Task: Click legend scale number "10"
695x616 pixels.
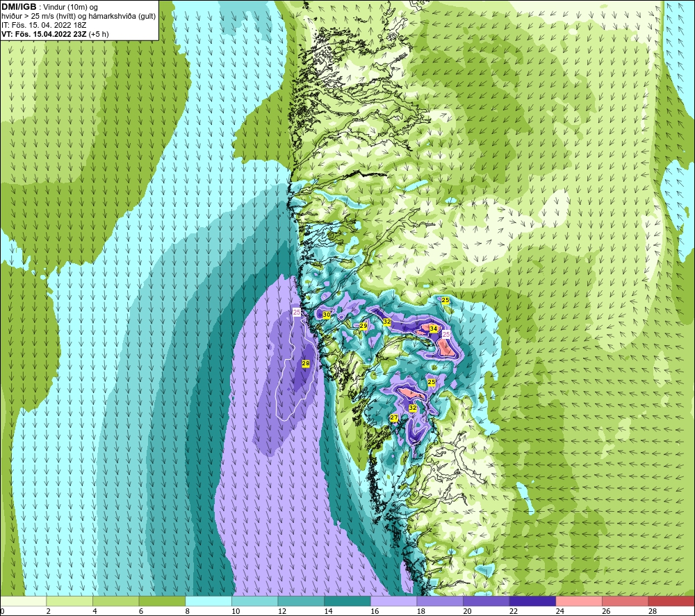Action: click(236, 611)
